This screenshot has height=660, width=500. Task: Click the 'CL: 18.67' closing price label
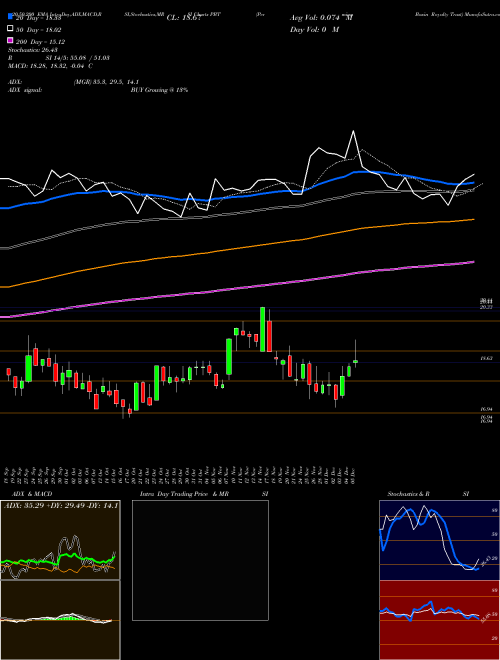point(186,18)
